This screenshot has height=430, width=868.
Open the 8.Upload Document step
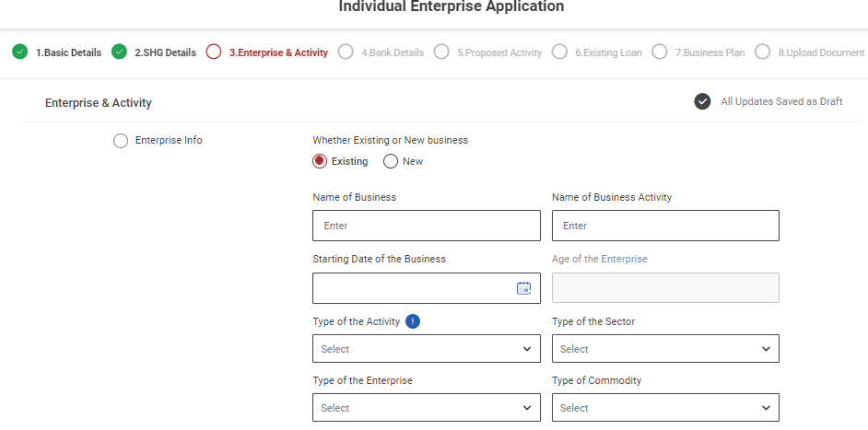[820, 52]
